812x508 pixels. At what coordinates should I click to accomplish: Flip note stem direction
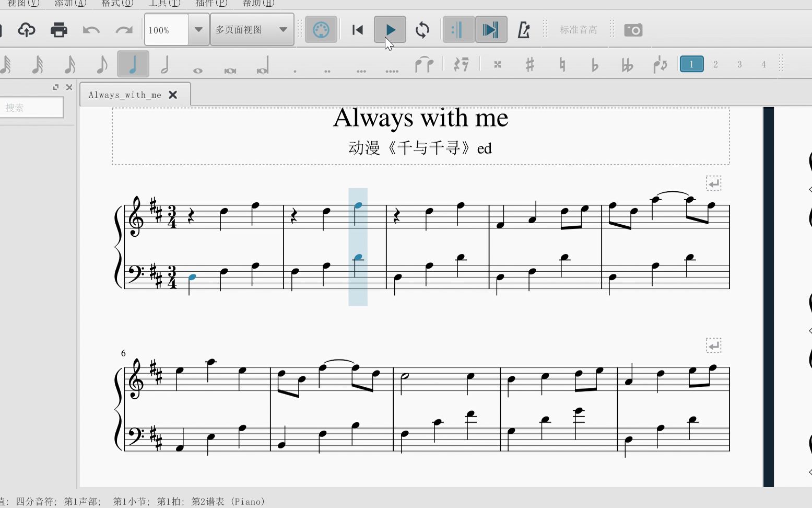pos(660,64)
